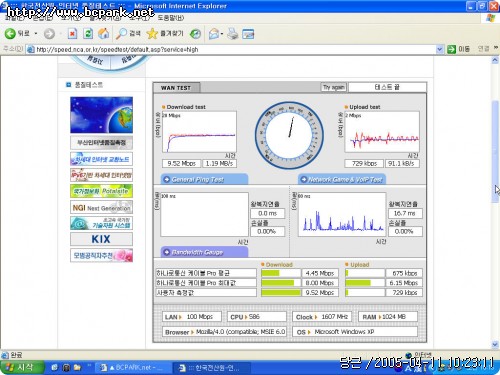Click the page icon in the address bar

tap(31, 50)
